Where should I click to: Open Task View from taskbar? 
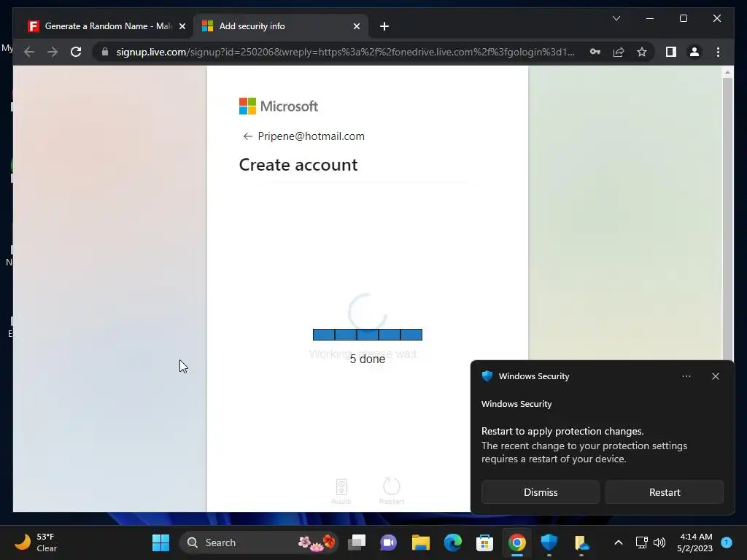coord(356,542)
